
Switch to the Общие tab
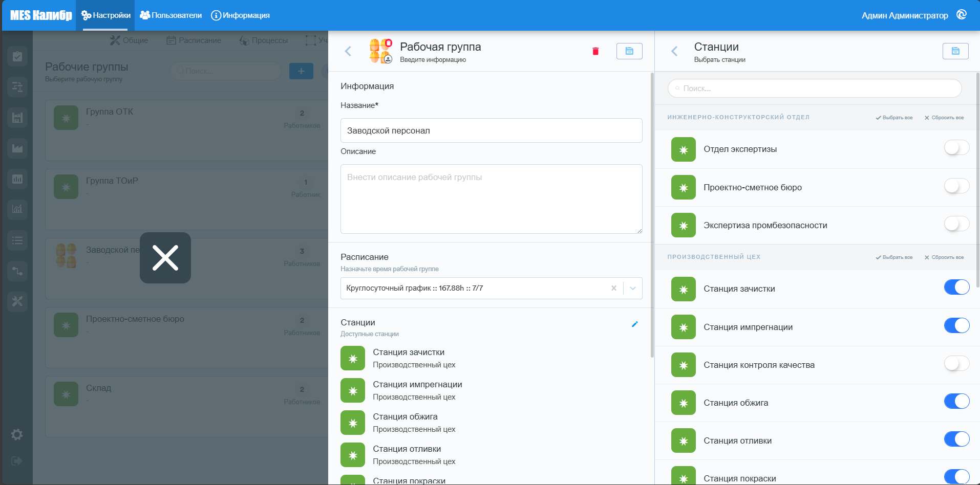tap(129, 40)
